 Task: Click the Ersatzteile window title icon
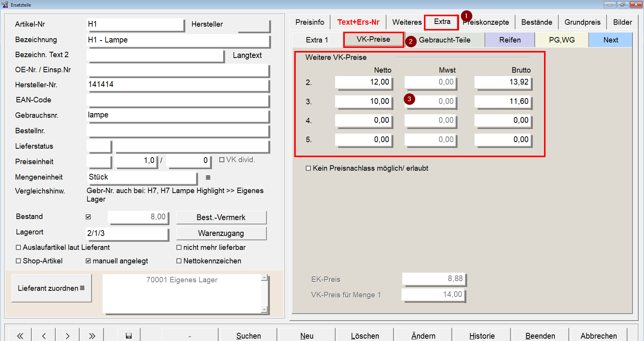[x=5, y=5]
